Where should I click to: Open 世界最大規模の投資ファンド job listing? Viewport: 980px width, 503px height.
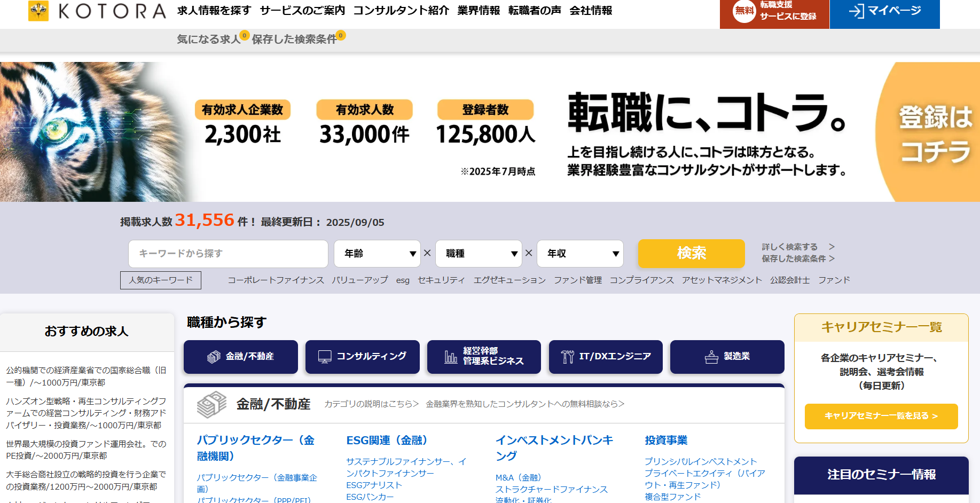point(86,450)
